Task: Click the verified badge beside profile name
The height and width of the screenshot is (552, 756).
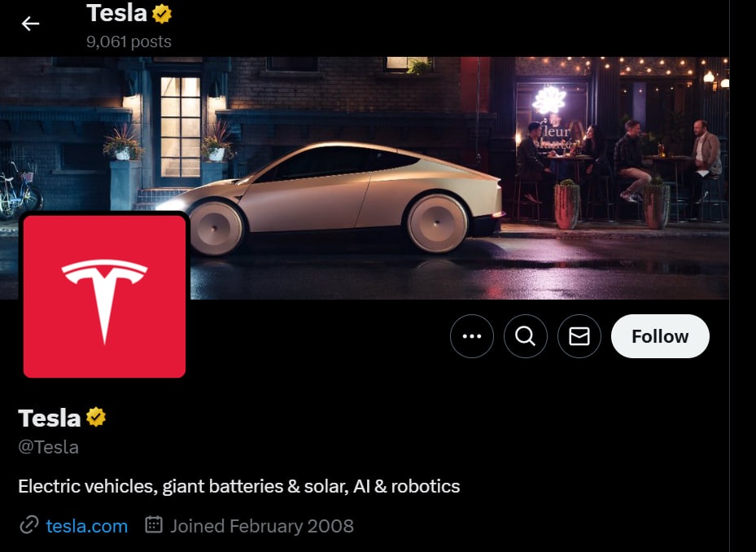Action: click(96, 417)
